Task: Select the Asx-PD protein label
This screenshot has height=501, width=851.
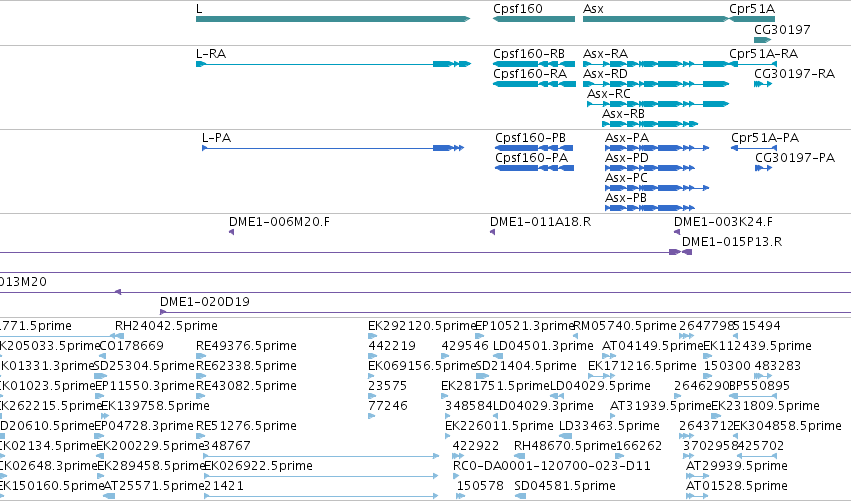Action: [627, 158]
